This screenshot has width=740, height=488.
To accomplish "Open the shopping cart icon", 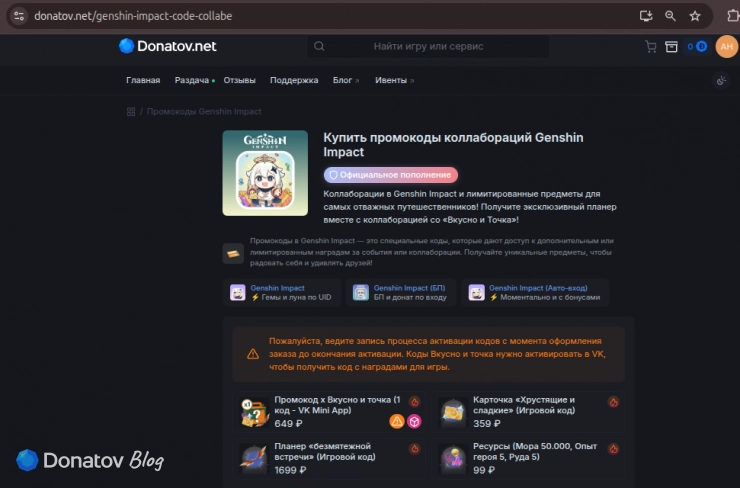I will pos(651,46).
